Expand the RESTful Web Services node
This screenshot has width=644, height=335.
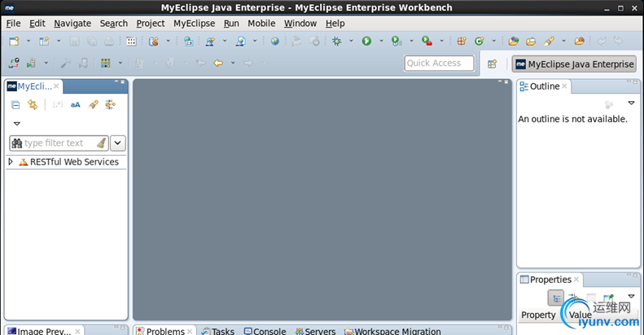pyautogui.click(x=11, y=161)
